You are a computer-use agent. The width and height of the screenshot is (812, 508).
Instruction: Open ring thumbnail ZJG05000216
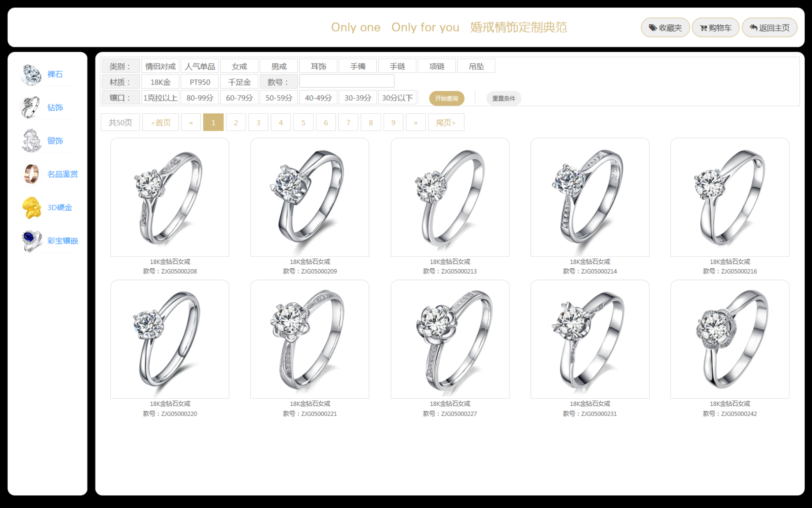click(730, 197)
